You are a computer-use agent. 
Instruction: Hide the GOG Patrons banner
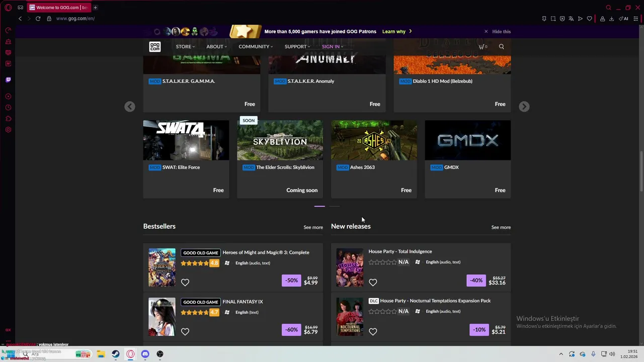click(x=497, y=31)
